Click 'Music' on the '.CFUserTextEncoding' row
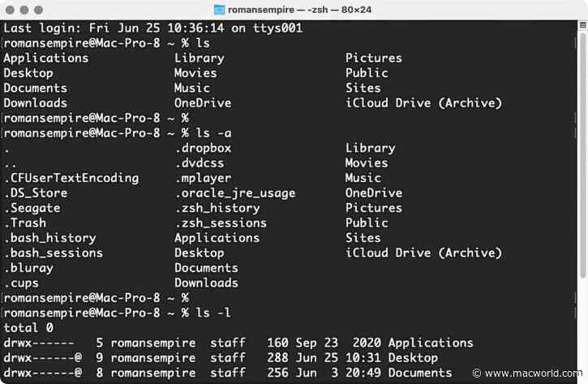The width and height of the screenshot is (588, 384). click(x=363, y=178)
